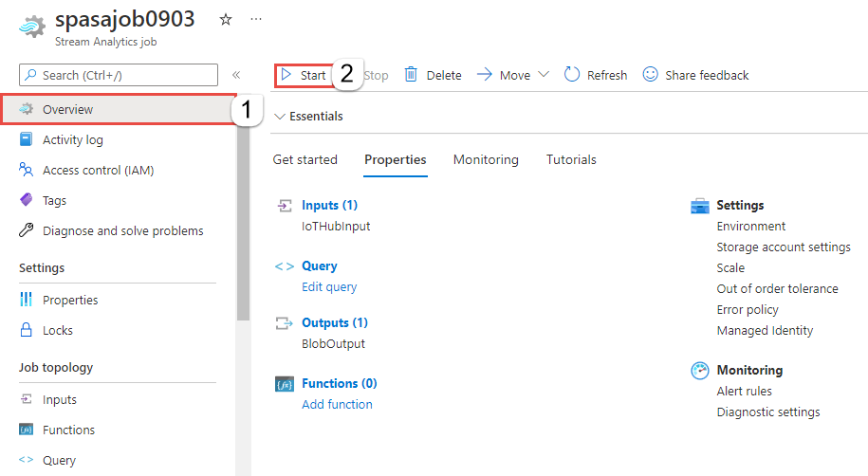The width and height of the screenshot is (868, 476).
Task: Open Alert rules under Monitoring
Action: point(744,391)
